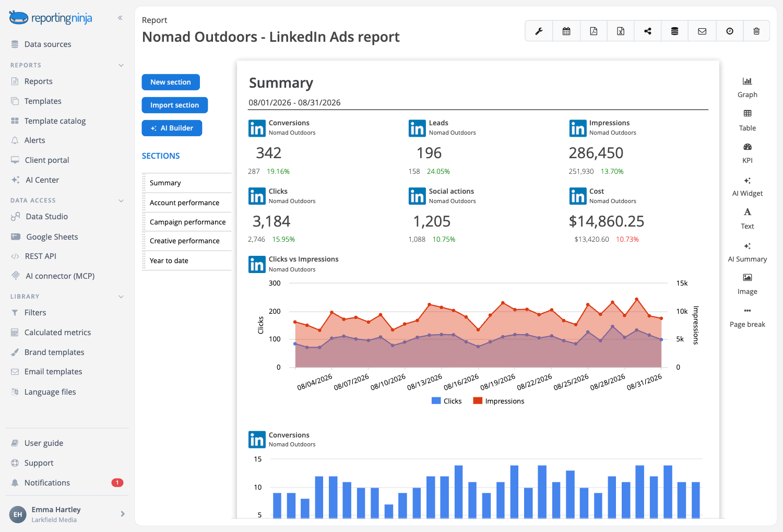The height and width of the screenshot is (532, 783).
Task: Open Filters library
Action: click(x=35, y=313)
